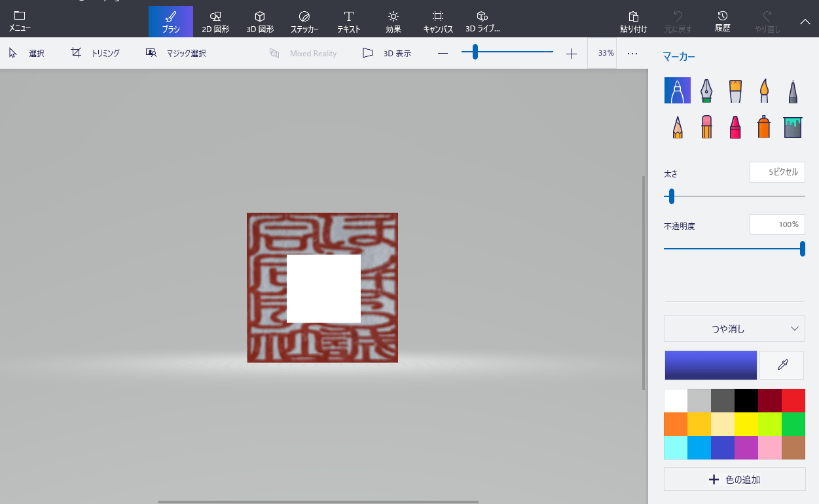Viewport: 819px width, 504px height.
Task: Select the eyedropper color picker
Action: (782, 365)
